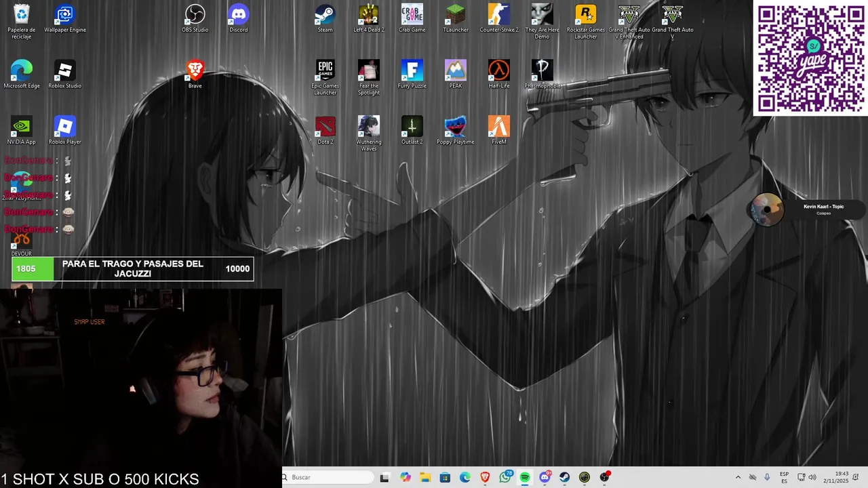868x488 pixels.
Task: Select the Furry Puzzle desktop icon
Action: (x=412, y=75)
